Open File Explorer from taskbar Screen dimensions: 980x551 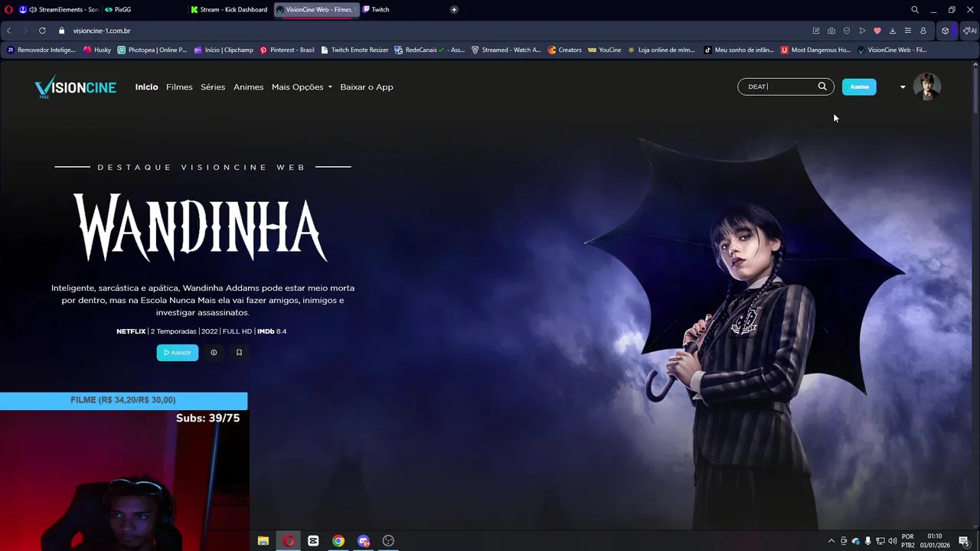pos(263,541)
